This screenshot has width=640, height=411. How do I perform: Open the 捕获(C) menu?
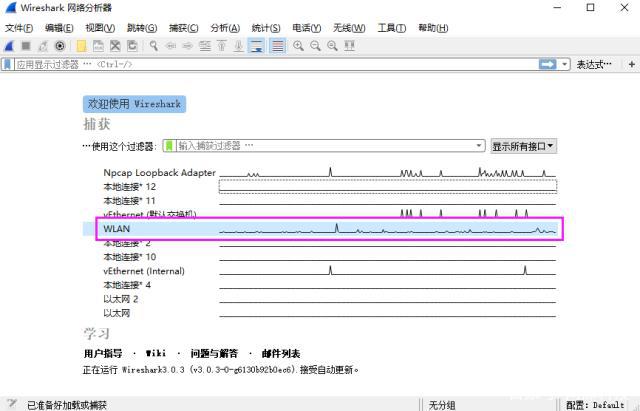tap(181, 27)
